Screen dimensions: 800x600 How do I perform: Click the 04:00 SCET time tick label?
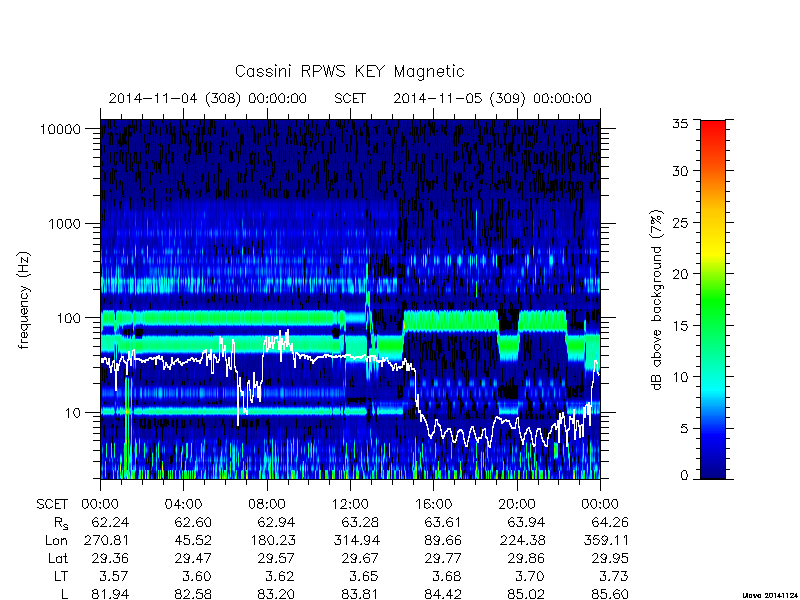click(x=183, y=505)
